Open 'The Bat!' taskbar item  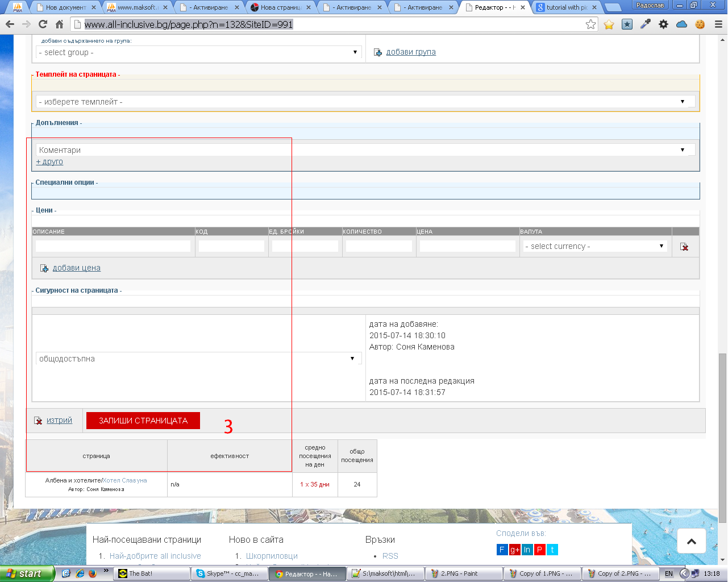click(x=152, y=573)
